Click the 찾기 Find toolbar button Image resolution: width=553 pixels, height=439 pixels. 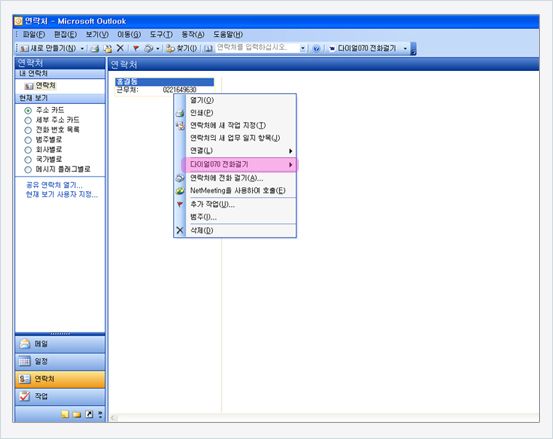pyautogui.click(x=182, y=48)
